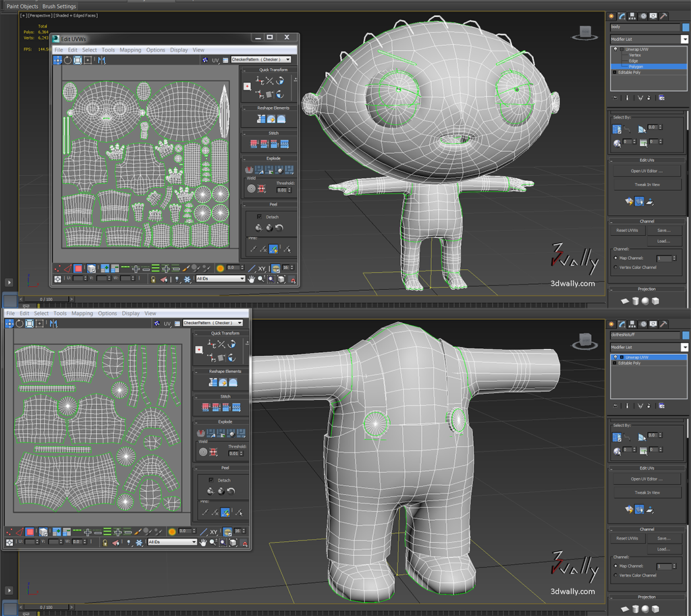
Task: Select the Scale tool in top Edit UVWs toolbar
Action: click(78, 60)
